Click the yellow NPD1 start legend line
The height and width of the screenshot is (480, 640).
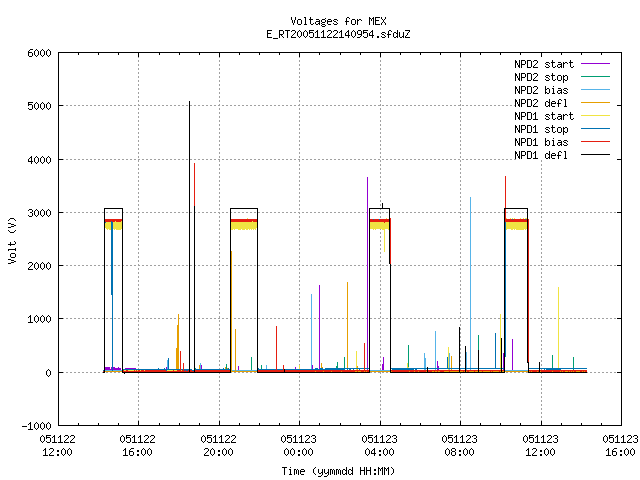pos(596,116)
